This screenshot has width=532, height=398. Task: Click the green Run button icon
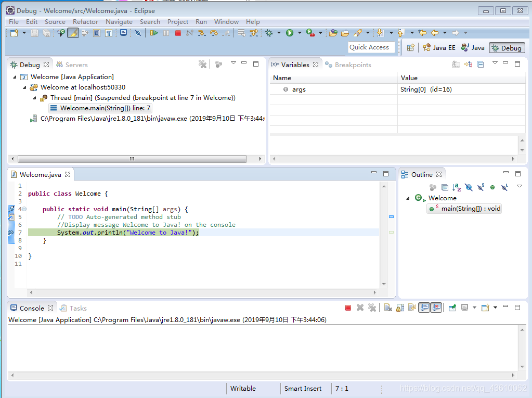click(x=290, y=33)
